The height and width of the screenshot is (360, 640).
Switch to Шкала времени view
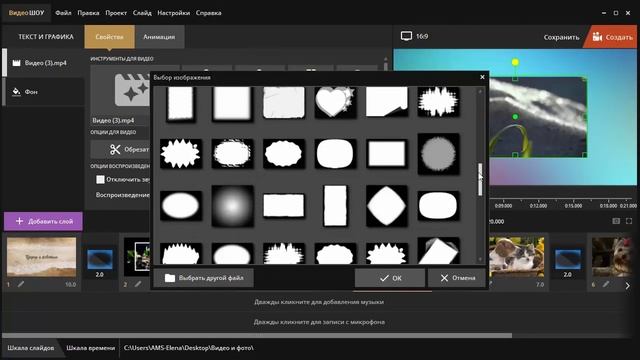pyautogui.click(x=91, y=348)
